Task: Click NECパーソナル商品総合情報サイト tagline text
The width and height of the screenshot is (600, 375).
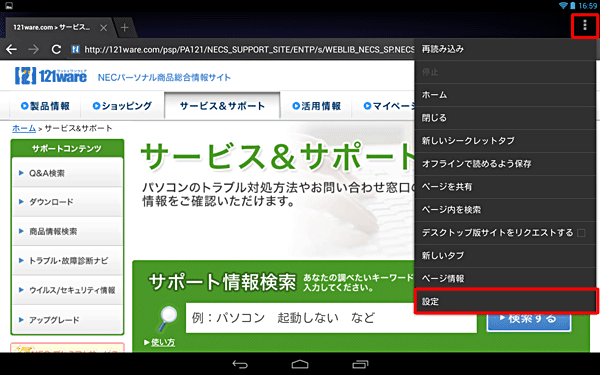Action: [164, 78]
